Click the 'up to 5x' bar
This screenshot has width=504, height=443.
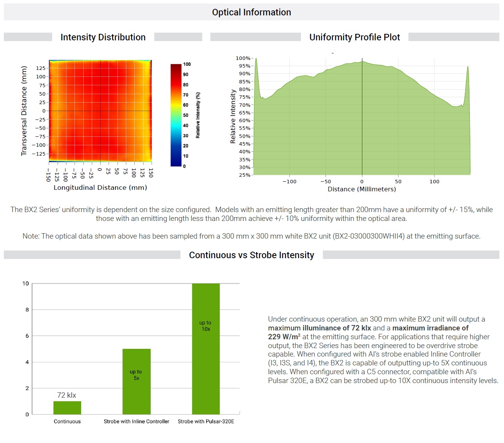coord(136,382)
